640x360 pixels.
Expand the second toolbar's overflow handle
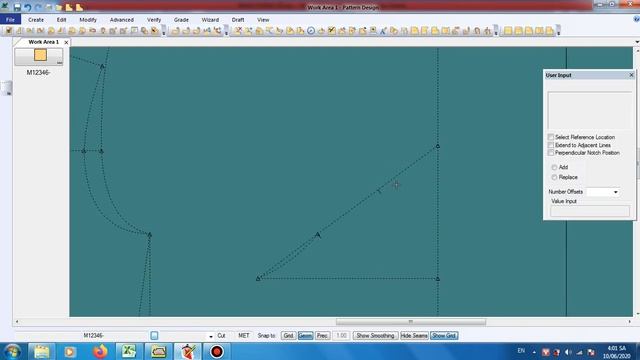tap(226, 31)
